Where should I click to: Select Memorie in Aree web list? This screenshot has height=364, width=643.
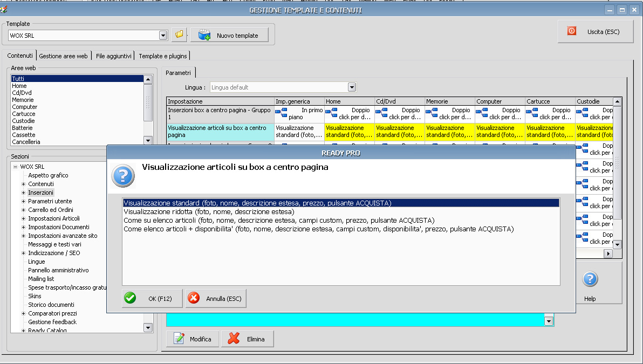(x=77, y=100)
